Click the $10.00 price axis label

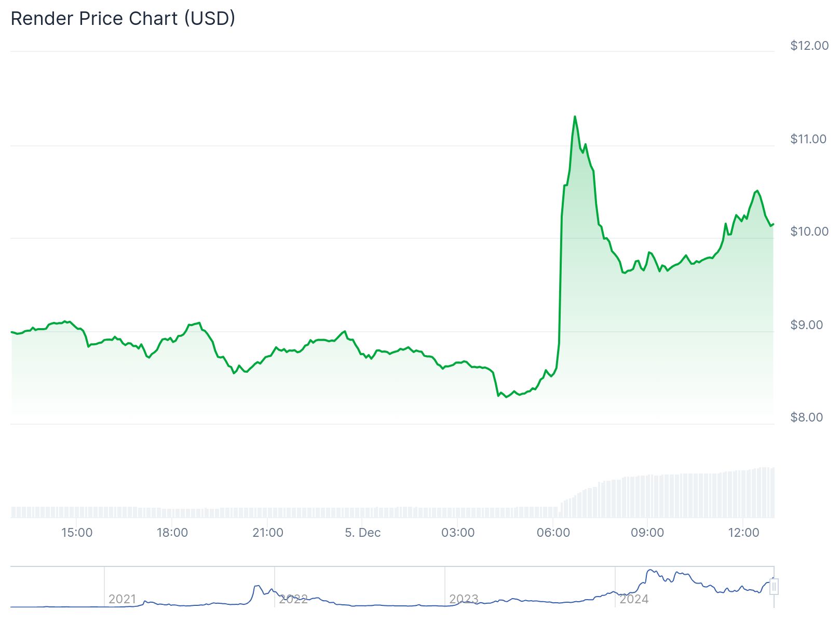click(809, 232)
